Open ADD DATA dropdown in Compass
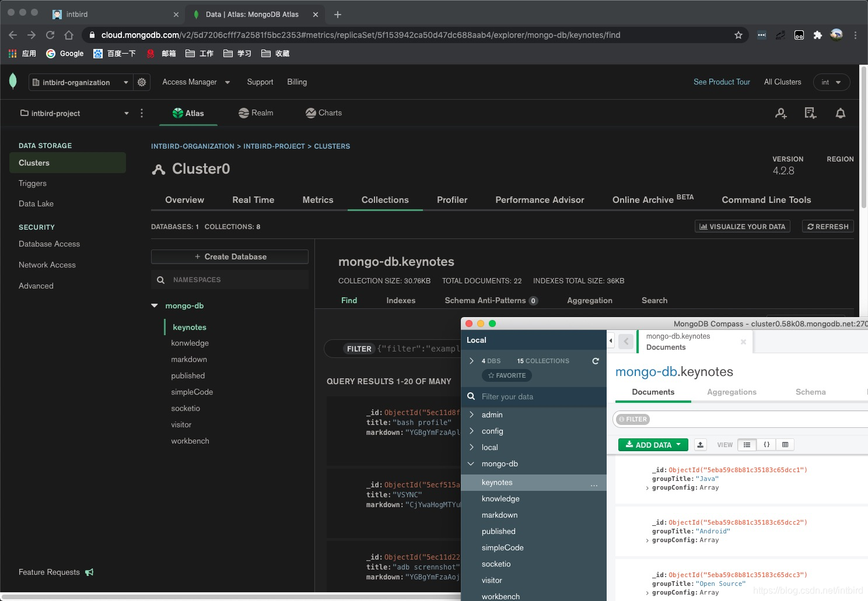868x601 pixels. 653,445
